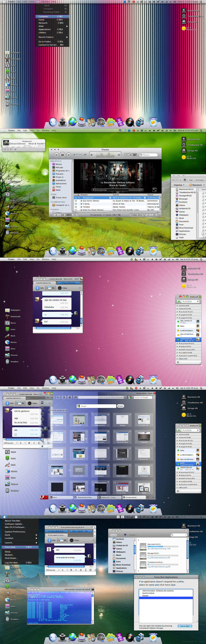Reload the page in Opera

pos(64,397)
